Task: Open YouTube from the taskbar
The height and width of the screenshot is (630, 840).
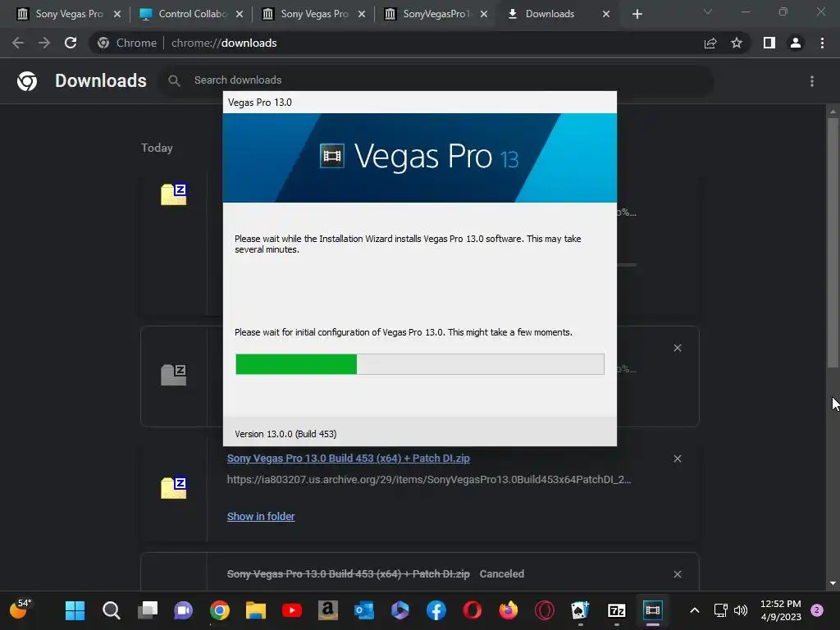Action: point(292,610)
